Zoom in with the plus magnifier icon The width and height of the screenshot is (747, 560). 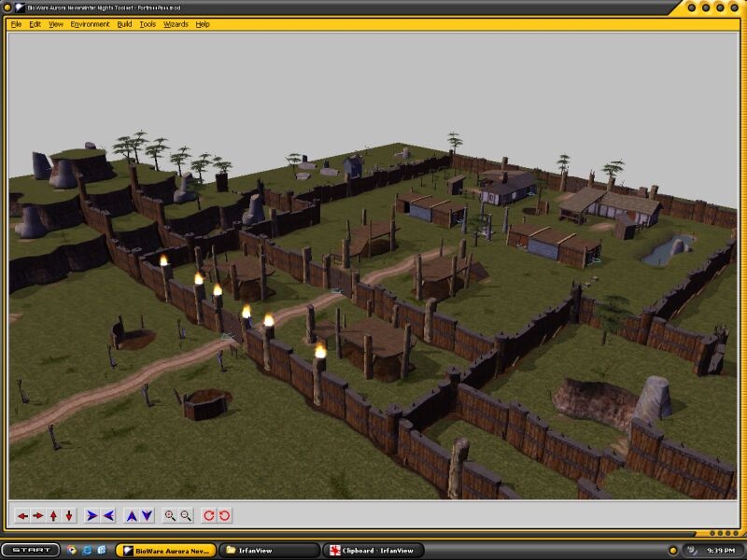tap(170, 515)
